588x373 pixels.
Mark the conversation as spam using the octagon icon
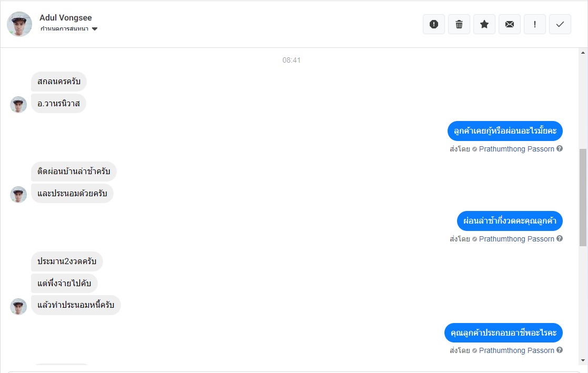[x=434, y=24]
